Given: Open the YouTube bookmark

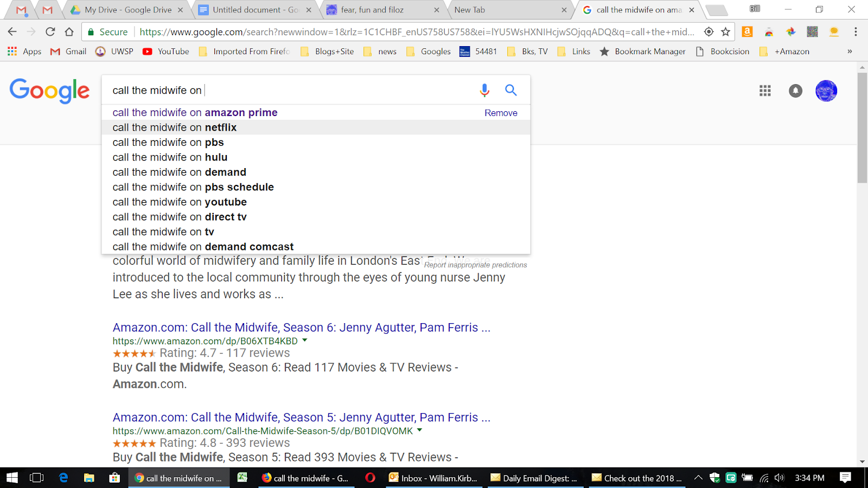Looking at the screenshot, I should point(166,52).
